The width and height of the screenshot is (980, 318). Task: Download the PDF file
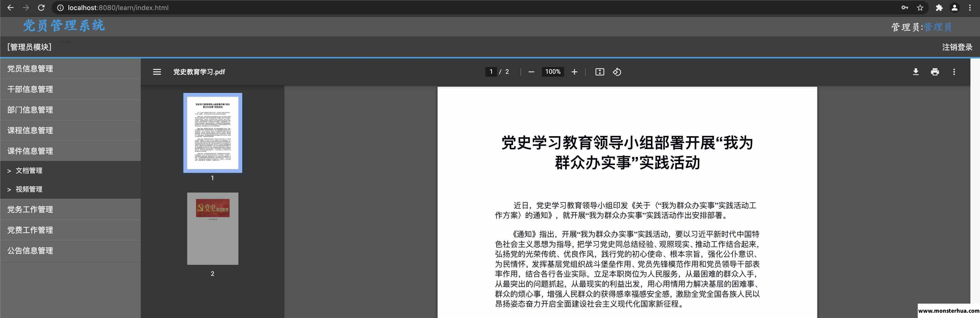click(x=916, y=72)
